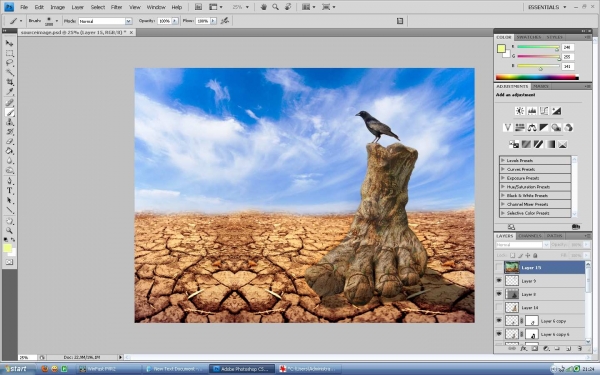Delete layer using the trash icon
The image size is (600, 375).
point(580,349)
